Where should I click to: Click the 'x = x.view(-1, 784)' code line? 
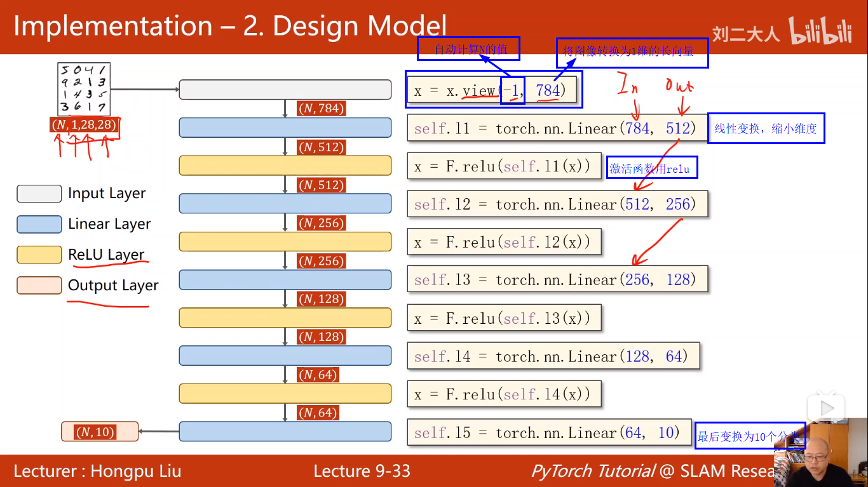point(491,91)
